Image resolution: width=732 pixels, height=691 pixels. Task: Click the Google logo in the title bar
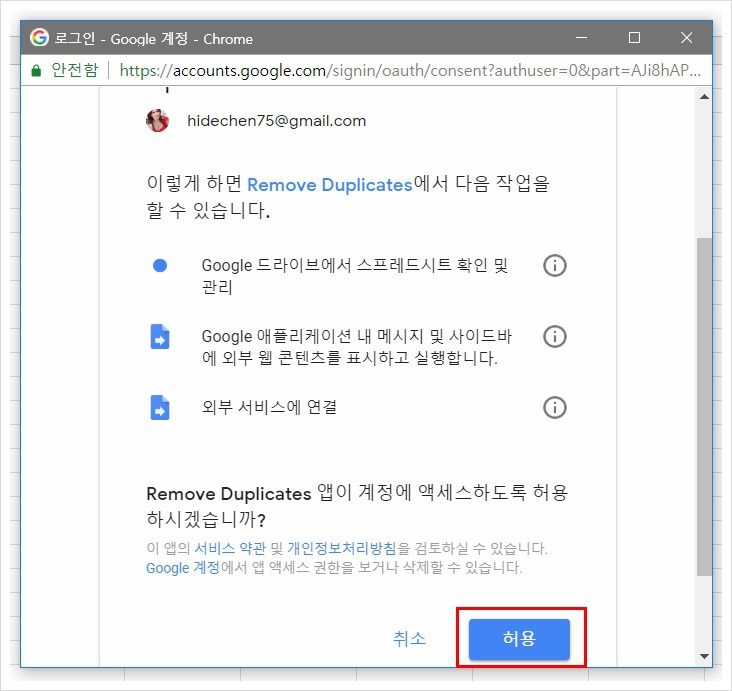coord(39,37)
